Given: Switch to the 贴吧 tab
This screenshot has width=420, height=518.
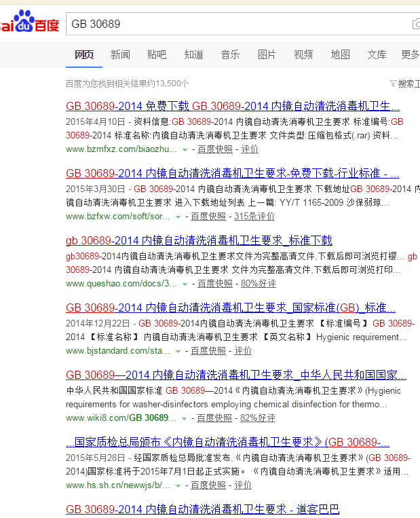Looking at the screenshot, I should pos(157,55).
